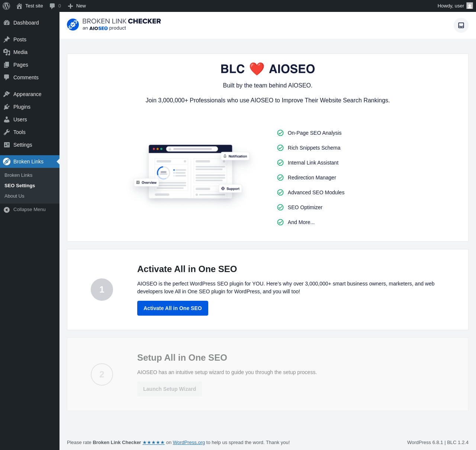Click the checkmark icon beside SEO Optimizer

click(x=280, y=207)
